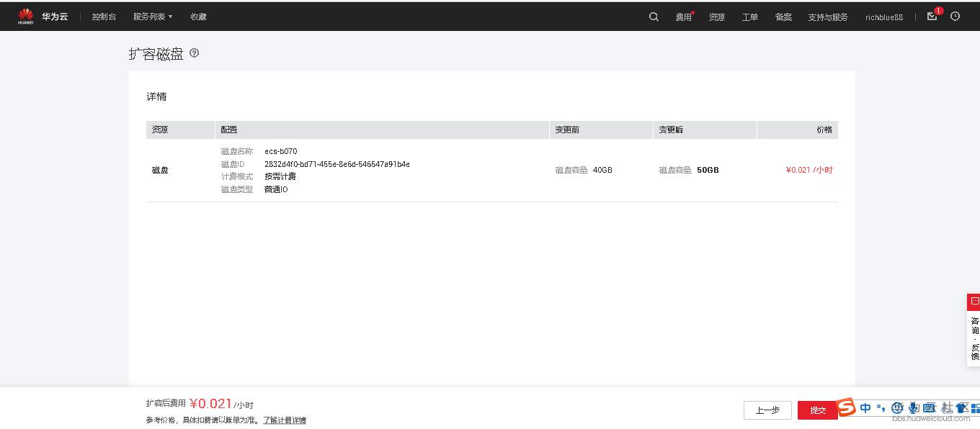Open the 工单 tickets menu
The image size is (980, 429).
pos(750,17)
